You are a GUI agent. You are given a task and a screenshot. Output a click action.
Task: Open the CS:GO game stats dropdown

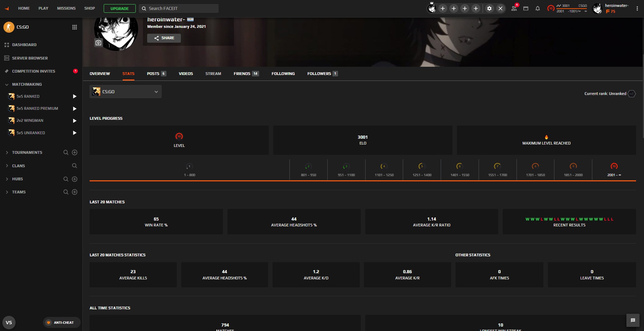[125, 92]
